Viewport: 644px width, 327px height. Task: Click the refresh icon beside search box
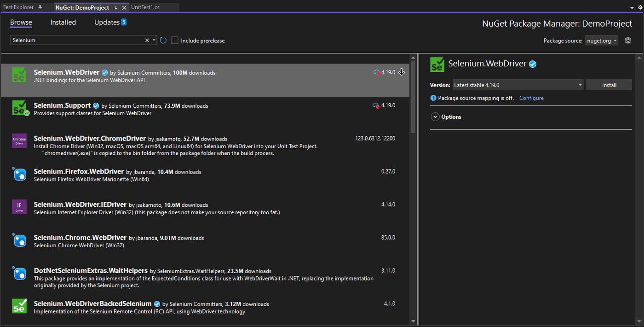[163, 41]
